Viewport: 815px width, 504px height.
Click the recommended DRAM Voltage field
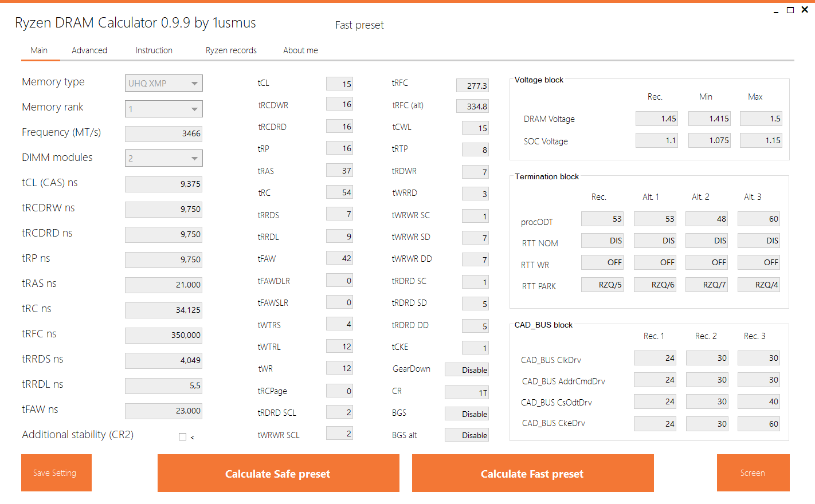(656, 119)
